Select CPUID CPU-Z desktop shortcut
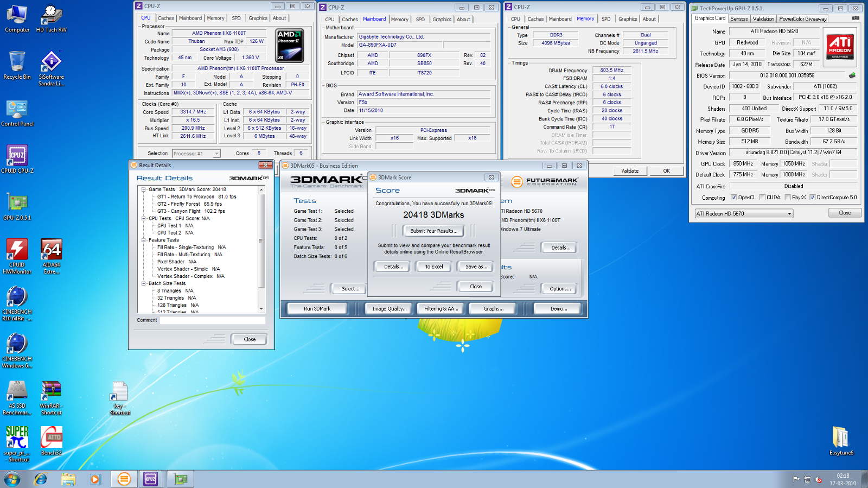 click(x=17, y=160)
